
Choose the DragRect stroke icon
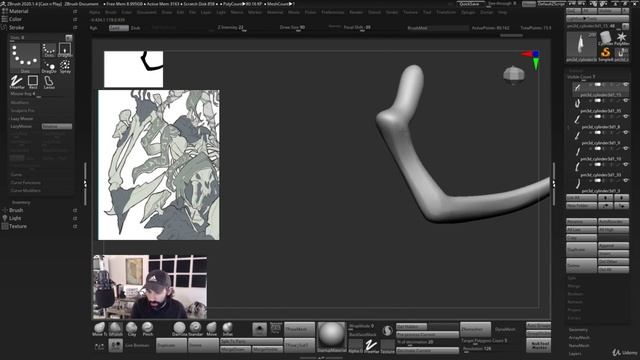click(65, 49)
